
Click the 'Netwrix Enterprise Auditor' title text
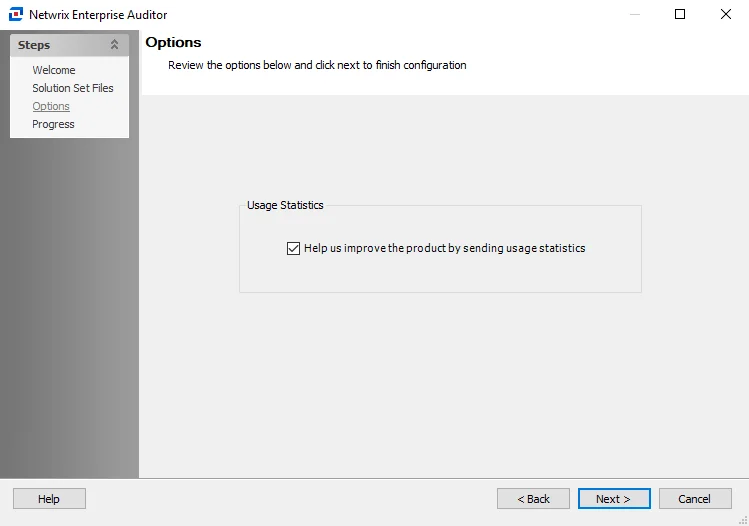[x=98, y=15]
